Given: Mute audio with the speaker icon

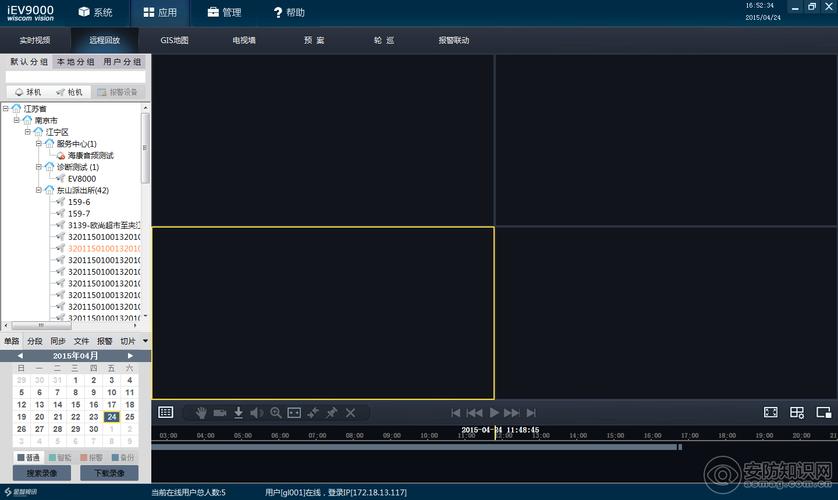Looking at the screenshot, I should click(257, 412).
